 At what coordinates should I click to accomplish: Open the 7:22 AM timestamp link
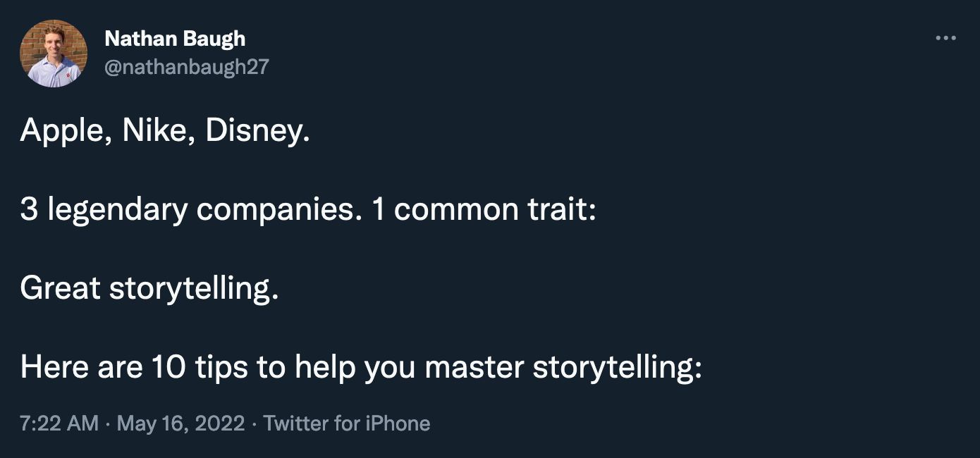click(x=59, y=423)
